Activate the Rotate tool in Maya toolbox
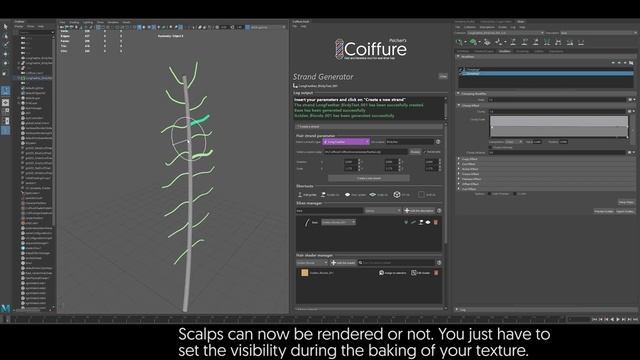This screenshot has height=360, width=640. tap(5, 63)
